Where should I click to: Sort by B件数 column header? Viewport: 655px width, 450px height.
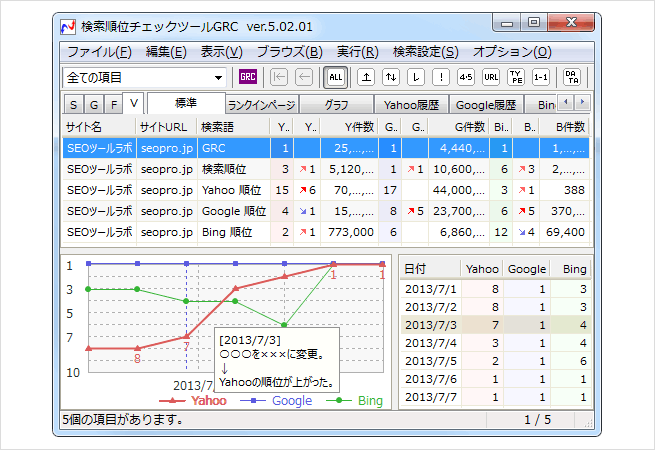[564, 127]
